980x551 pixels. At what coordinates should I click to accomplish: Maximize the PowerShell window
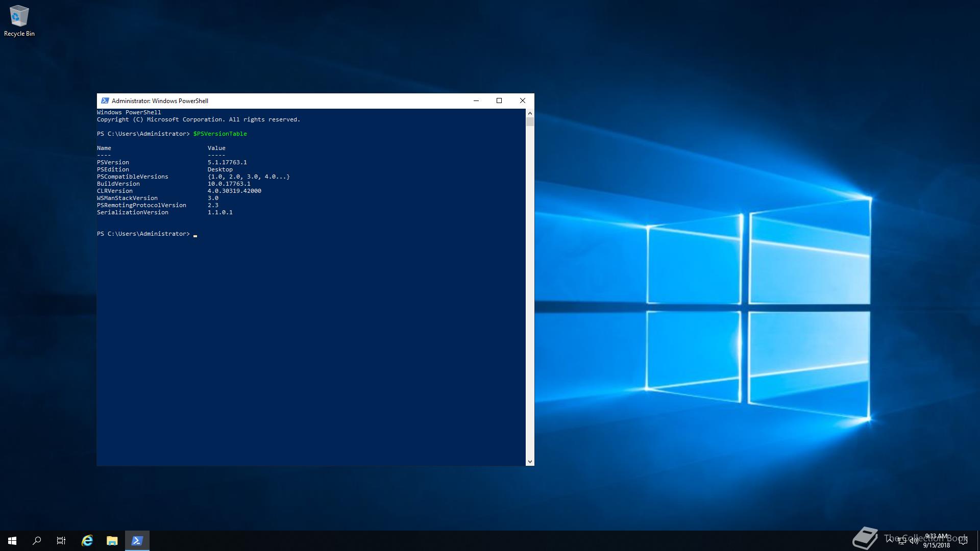[x=499, y=101]
